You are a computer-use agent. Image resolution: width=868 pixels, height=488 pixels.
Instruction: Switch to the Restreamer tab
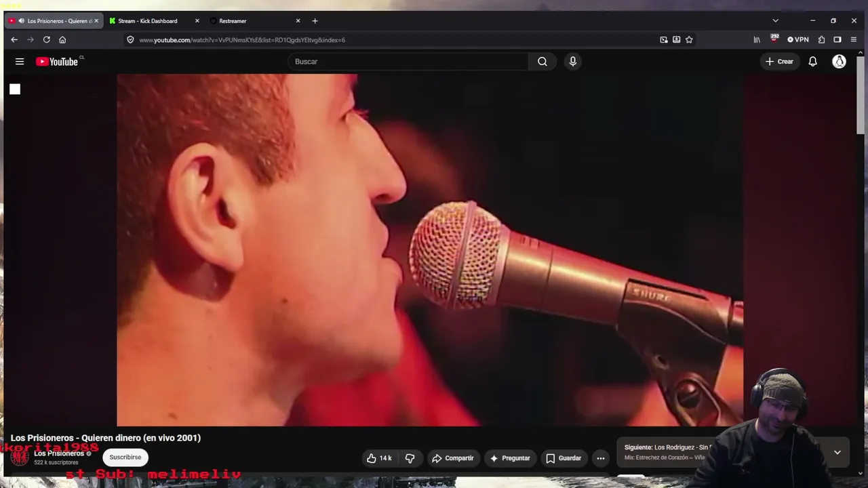coord(255,21)
